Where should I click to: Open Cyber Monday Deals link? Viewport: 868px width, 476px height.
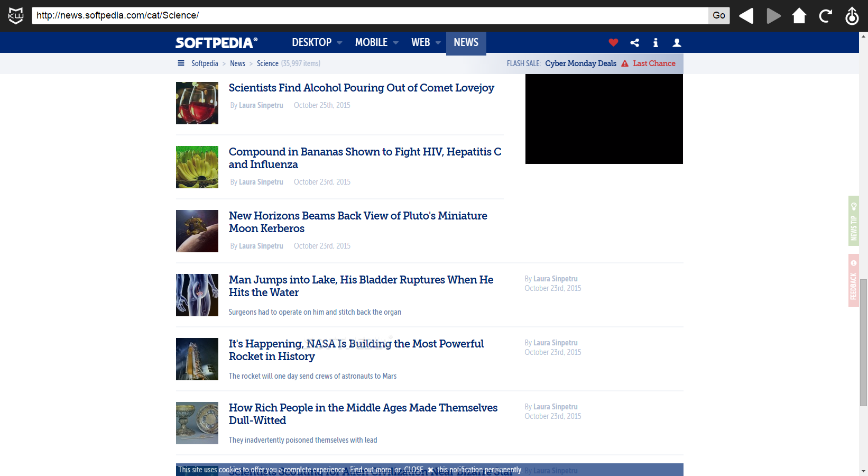(x=580, y=63)
